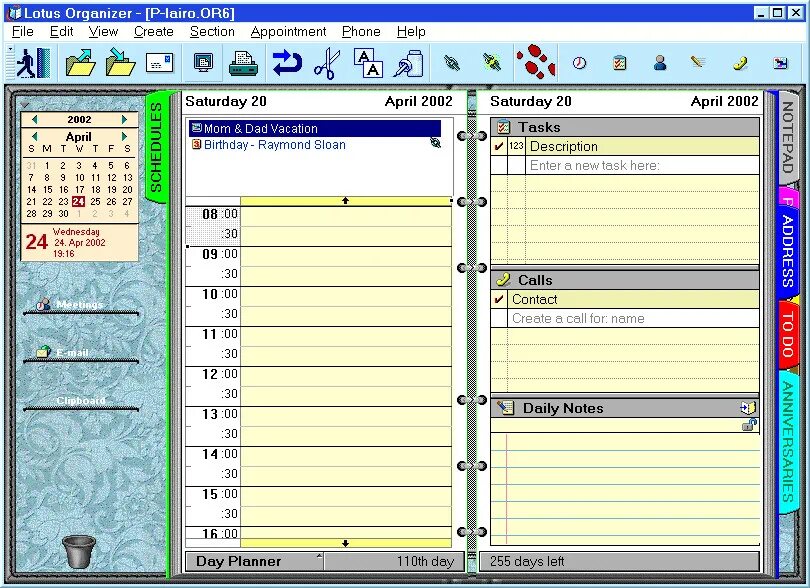810x588 pixels.
Task: Click the paste glue-jar icon
Action: coord(408,63)
